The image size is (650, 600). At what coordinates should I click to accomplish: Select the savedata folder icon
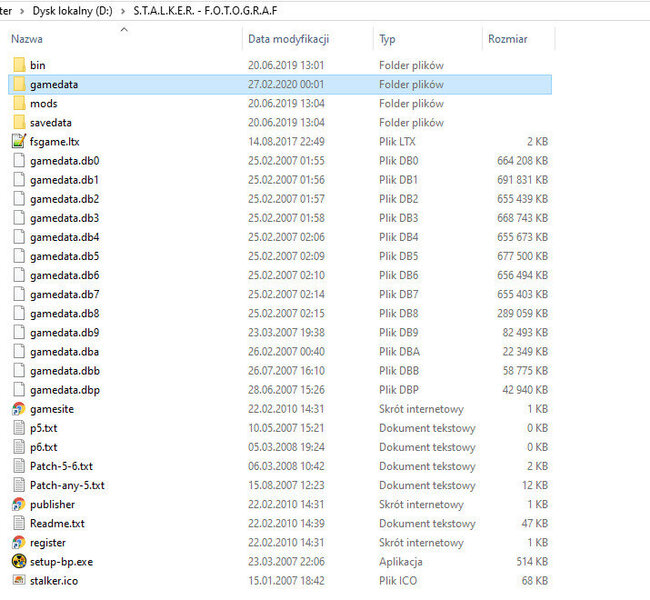(x=19, y=122)
